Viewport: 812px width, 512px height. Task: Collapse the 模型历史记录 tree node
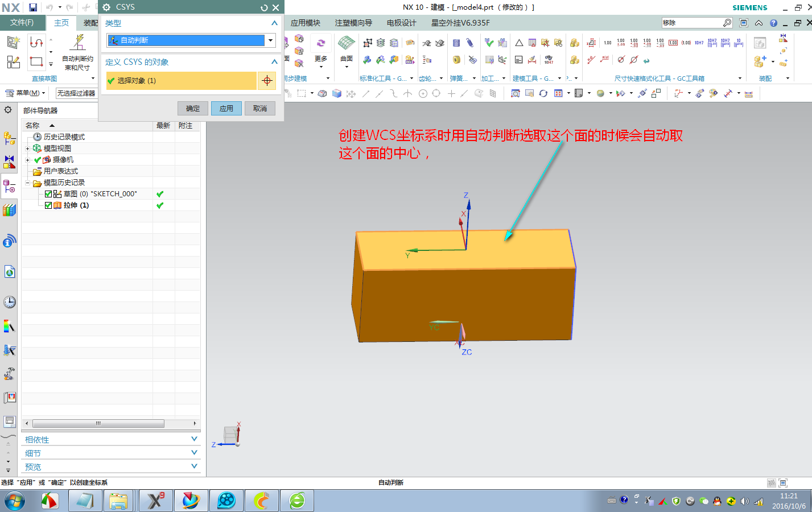(27, 183)
